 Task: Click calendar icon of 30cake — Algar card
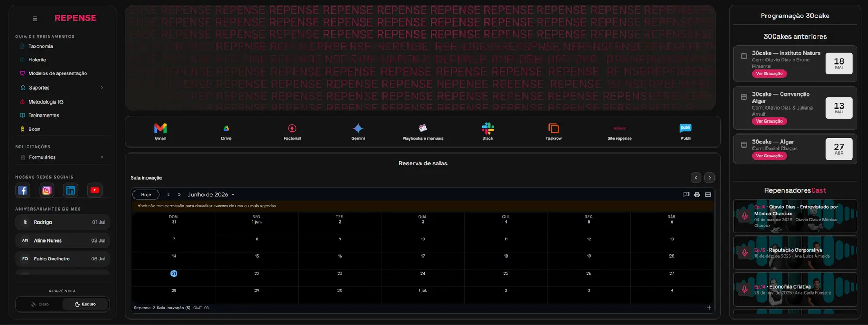tap(744, 144)
